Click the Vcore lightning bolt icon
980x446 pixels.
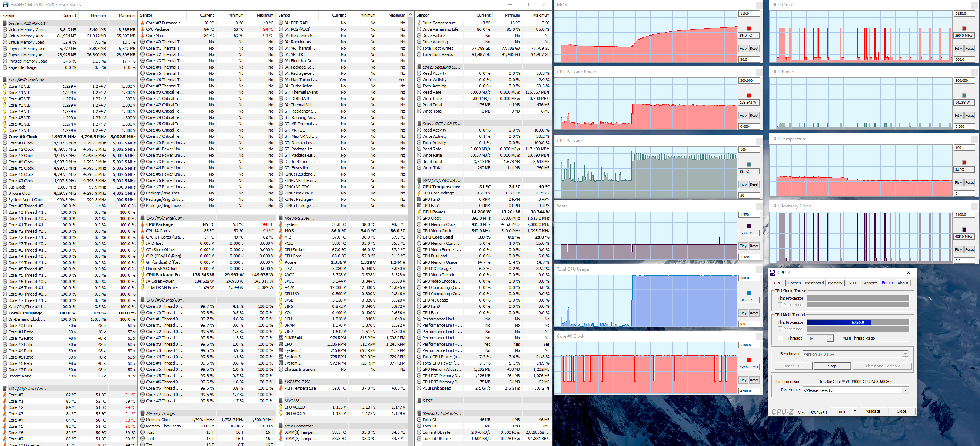click(x=281, y=262)
